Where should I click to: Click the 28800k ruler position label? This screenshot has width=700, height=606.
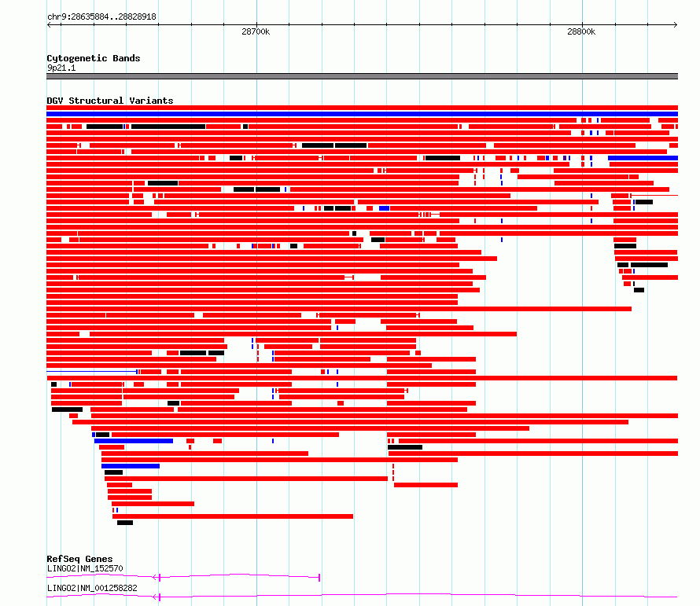581,31
